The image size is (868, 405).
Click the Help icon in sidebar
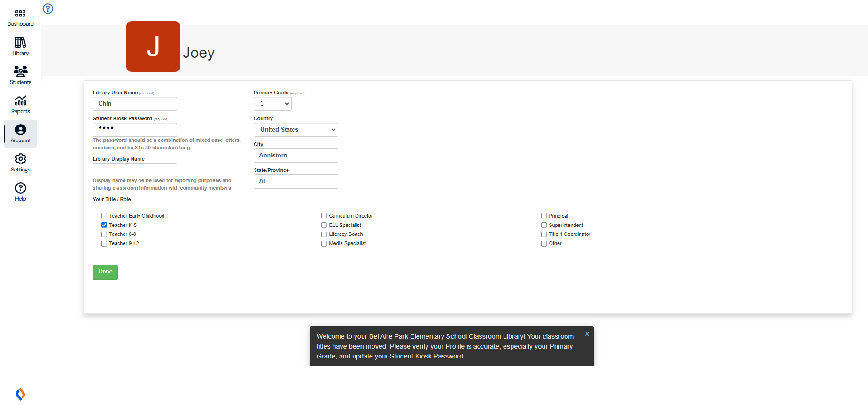click(20, 192)
